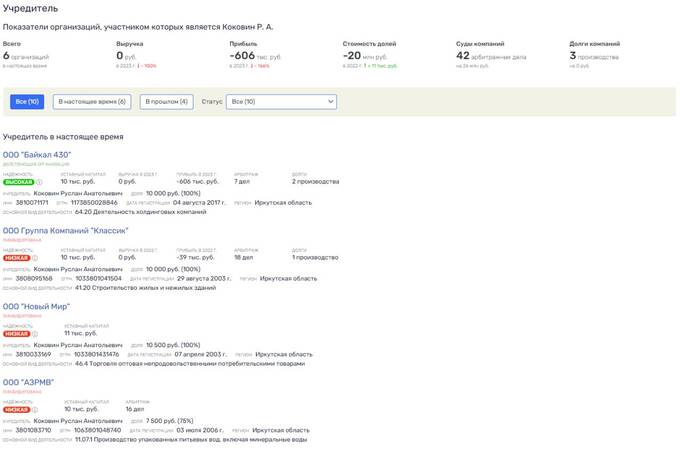Click info icon beside НИЗКАЯ badge for Новый Мир

(33, 334)
